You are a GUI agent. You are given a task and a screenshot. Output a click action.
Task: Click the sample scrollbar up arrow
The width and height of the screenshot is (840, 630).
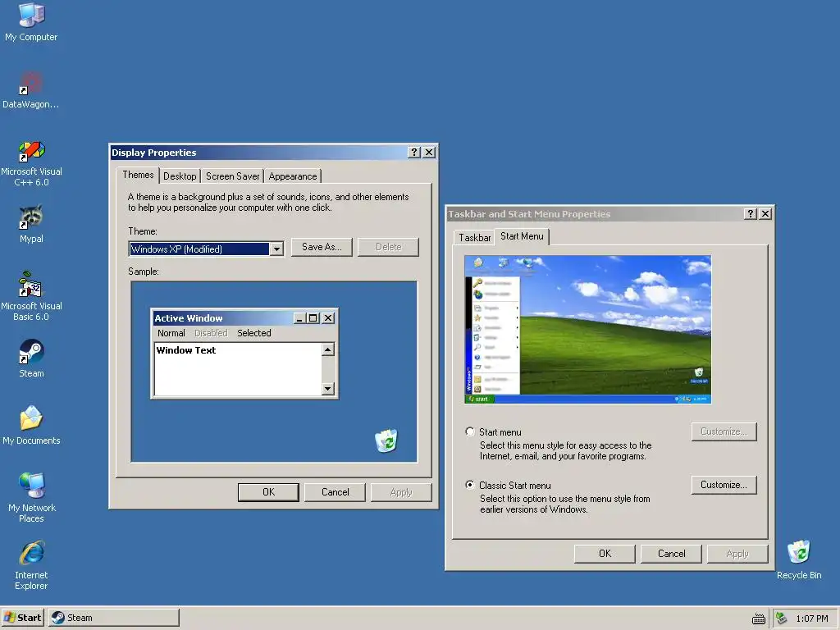click(328, 349)
